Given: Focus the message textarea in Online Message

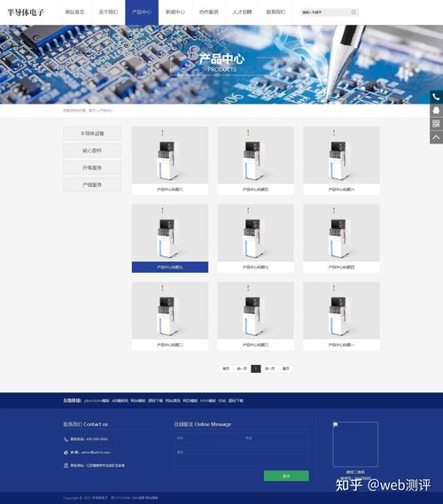Looking at the screenshot, I should [x=242, y=455].
